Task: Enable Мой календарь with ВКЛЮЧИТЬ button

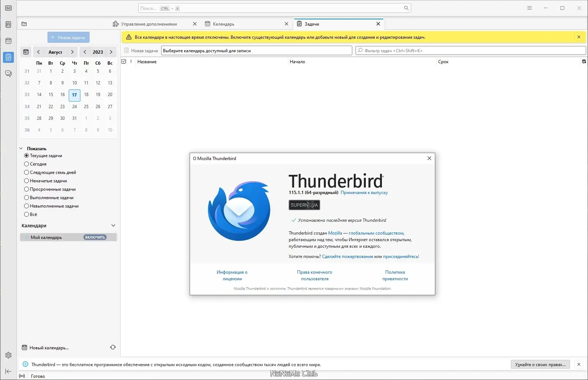Action: [95, 237]
